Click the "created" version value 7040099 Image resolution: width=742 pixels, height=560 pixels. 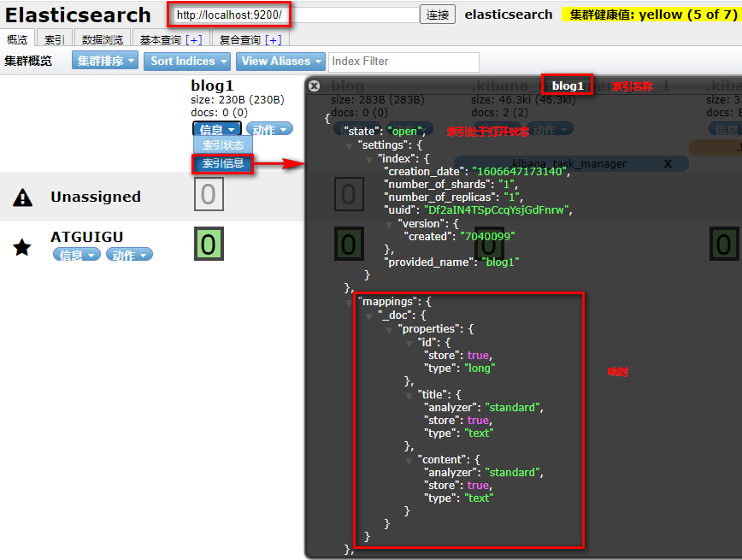pyautogui.click(x=487, y=236)
